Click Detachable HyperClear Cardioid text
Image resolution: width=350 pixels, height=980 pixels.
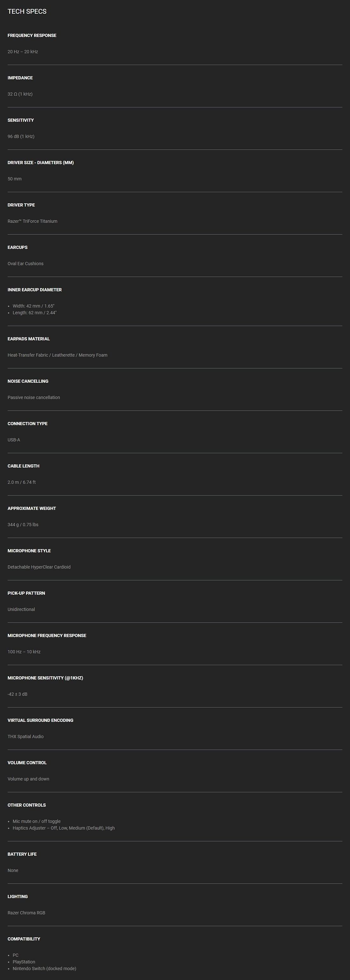39,567
